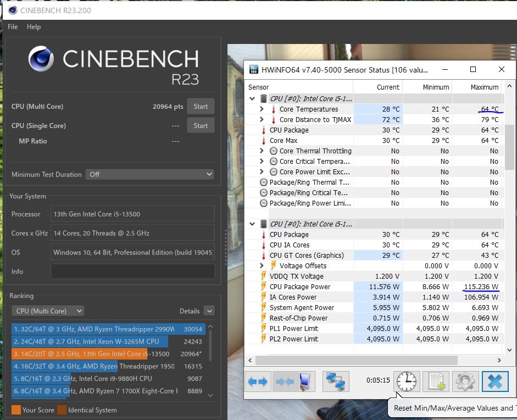The image size is (517, 420).
Task: Expand the Core Distance to TjMAX row
Action: coord(262,119)
